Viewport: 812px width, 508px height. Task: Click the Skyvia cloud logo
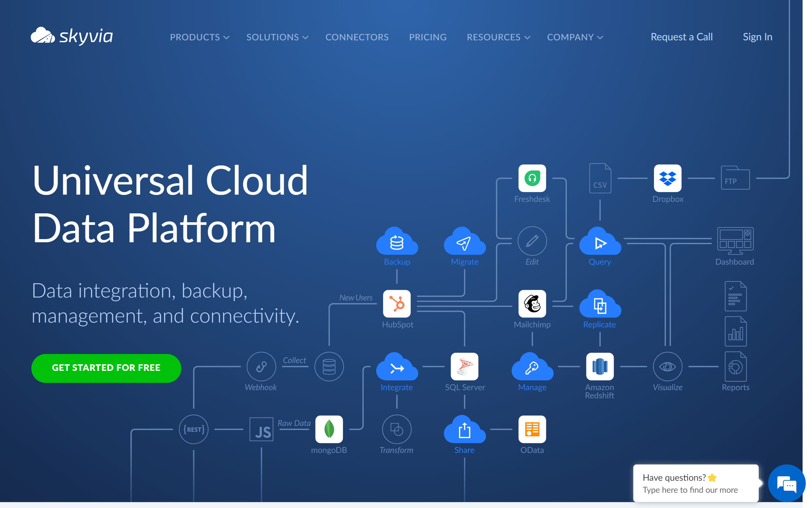[x=72, y=36]
